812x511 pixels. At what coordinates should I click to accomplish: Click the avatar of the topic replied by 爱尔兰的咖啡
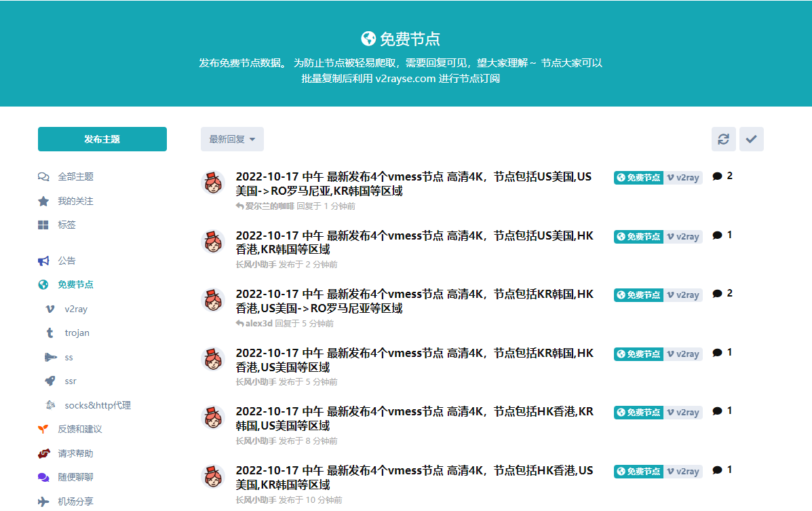(213, 183)
